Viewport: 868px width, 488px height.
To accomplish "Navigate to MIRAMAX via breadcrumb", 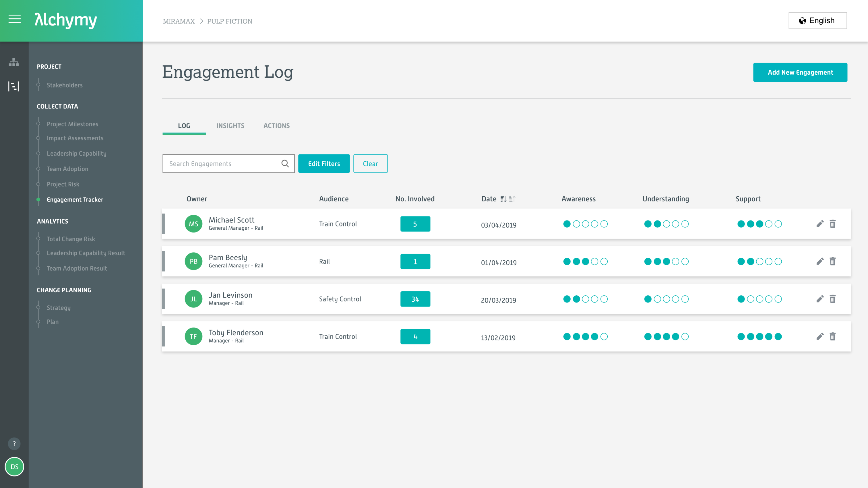I will (179, 21).
